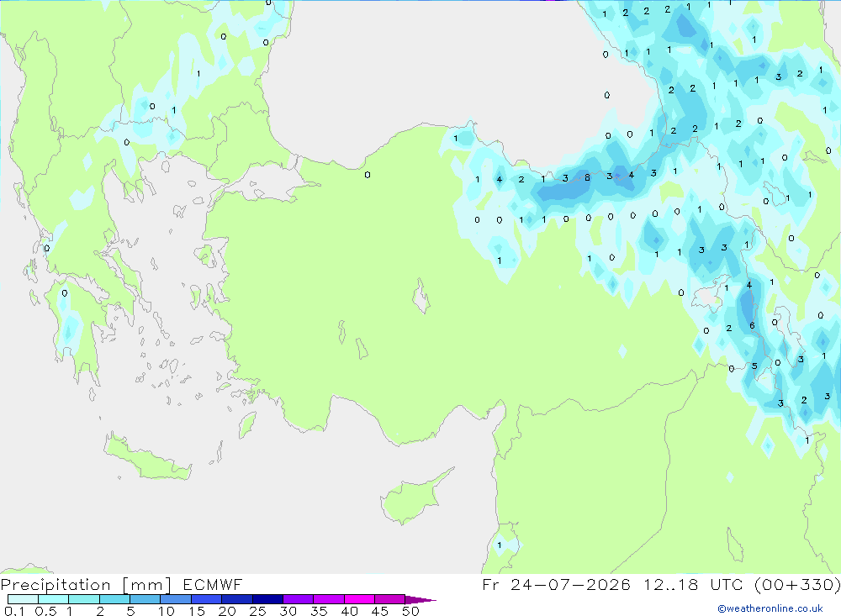Image resolution: width=841 pixels, height=616 pixels.
Task: Select the 20–25 mm navy legend swatch
Action: pyautogui.click(x=237, y=599)
